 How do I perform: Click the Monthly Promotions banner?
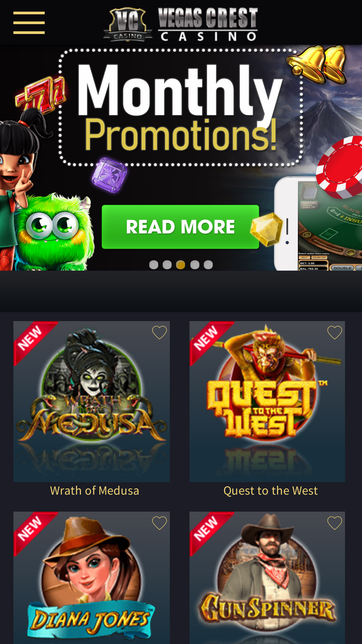click(181, 158)
